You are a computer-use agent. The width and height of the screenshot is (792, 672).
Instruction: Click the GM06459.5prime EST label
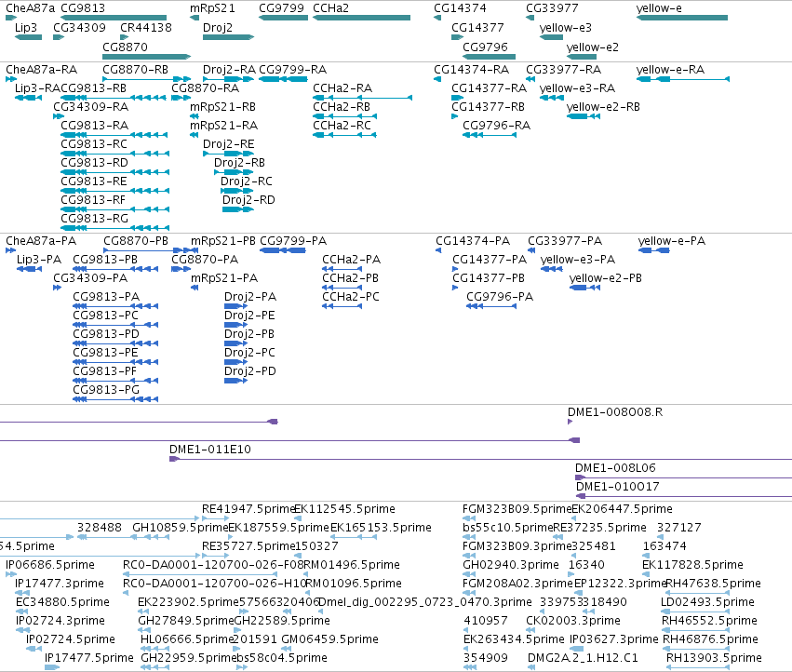click(329, 639)
